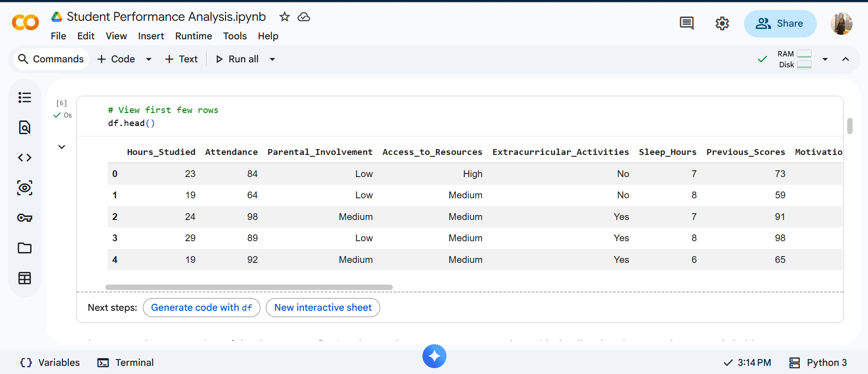868x374 pixels.
Task: Collapse the toolbar header with chevron
Action: [x=845, y=59]
